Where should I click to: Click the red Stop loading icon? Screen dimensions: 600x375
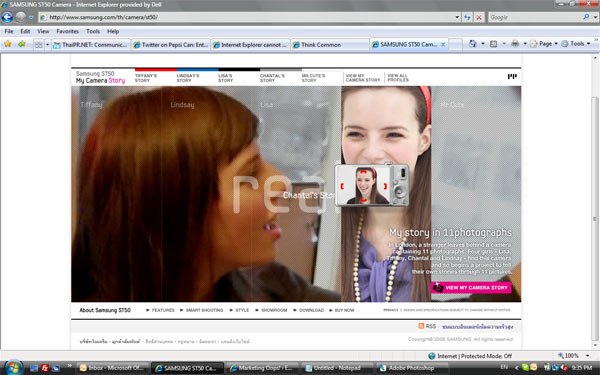tap(479, 17)
